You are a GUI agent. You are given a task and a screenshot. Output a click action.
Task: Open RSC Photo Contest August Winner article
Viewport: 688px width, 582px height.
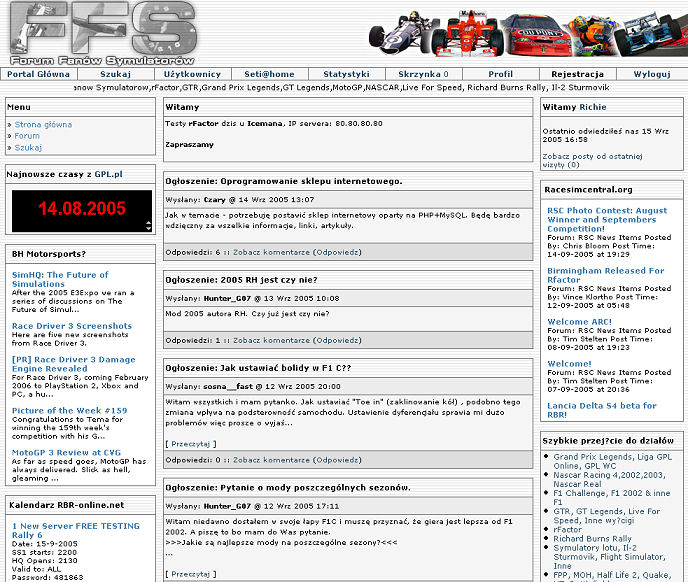607,219
